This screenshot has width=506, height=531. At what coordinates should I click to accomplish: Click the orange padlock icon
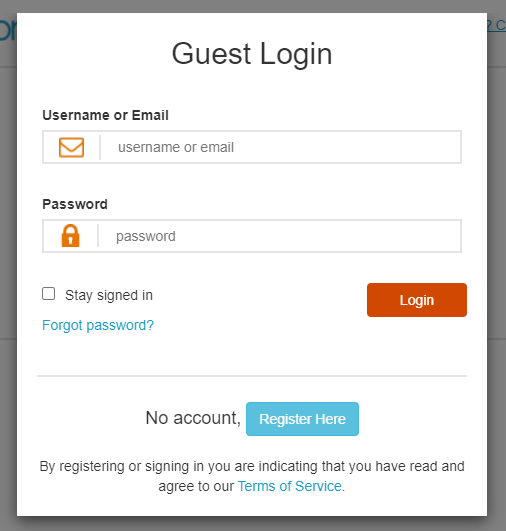[x=70, y=236]
